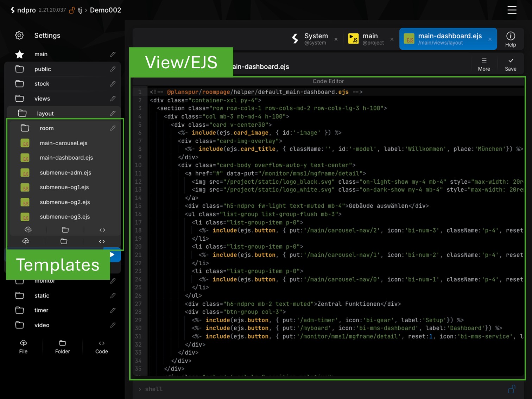532x399 pixels.
Task: Click the bottom Folder button
Action: click(x=62, y=347)
